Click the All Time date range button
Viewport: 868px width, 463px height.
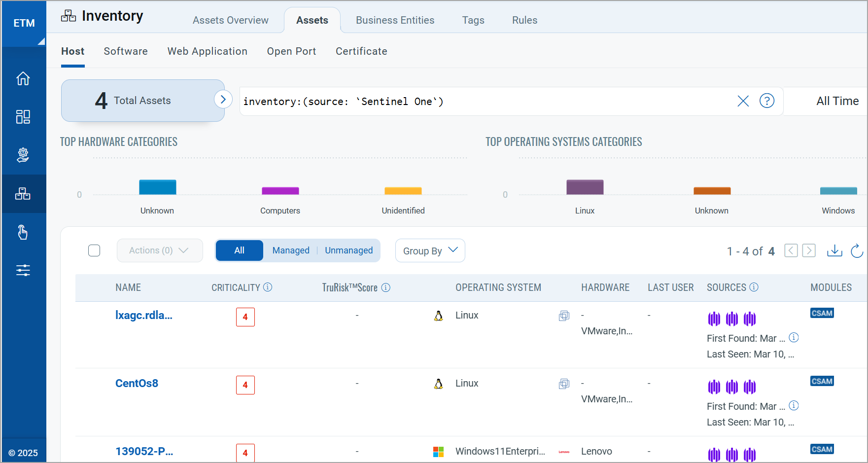[x=837, y=101]
